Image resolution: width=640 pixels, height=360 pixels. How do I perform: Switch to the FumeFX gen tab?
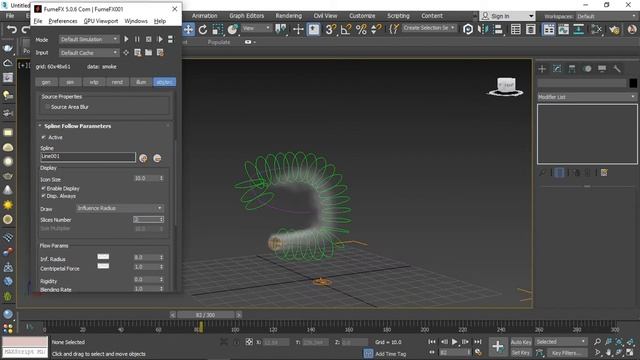46,82
